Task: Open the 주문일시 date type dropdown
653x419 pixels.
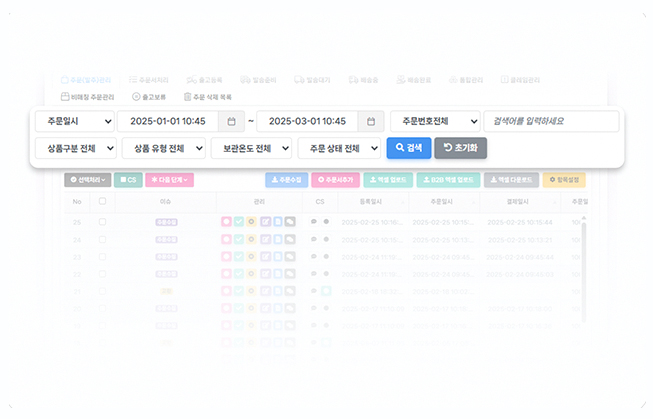Action: pos(75,121)
